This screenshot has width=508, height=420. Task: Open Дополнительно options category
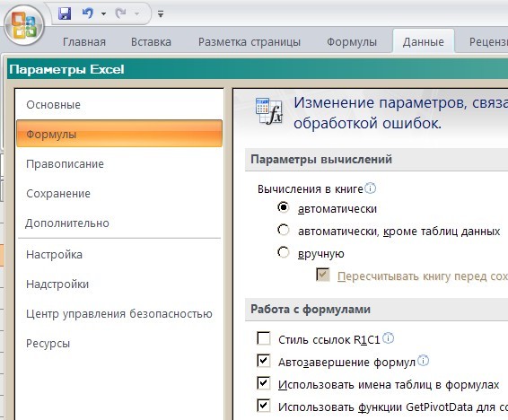[119, 223]
